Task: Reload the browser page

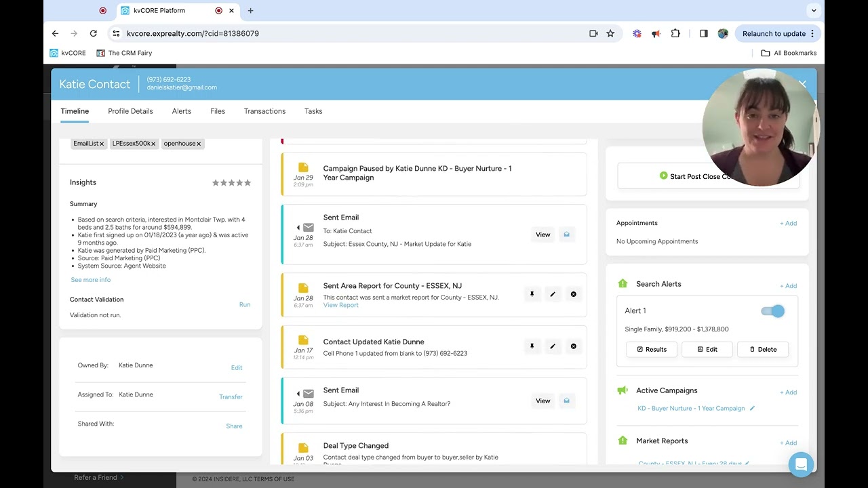Action: (x=93, y=33)
